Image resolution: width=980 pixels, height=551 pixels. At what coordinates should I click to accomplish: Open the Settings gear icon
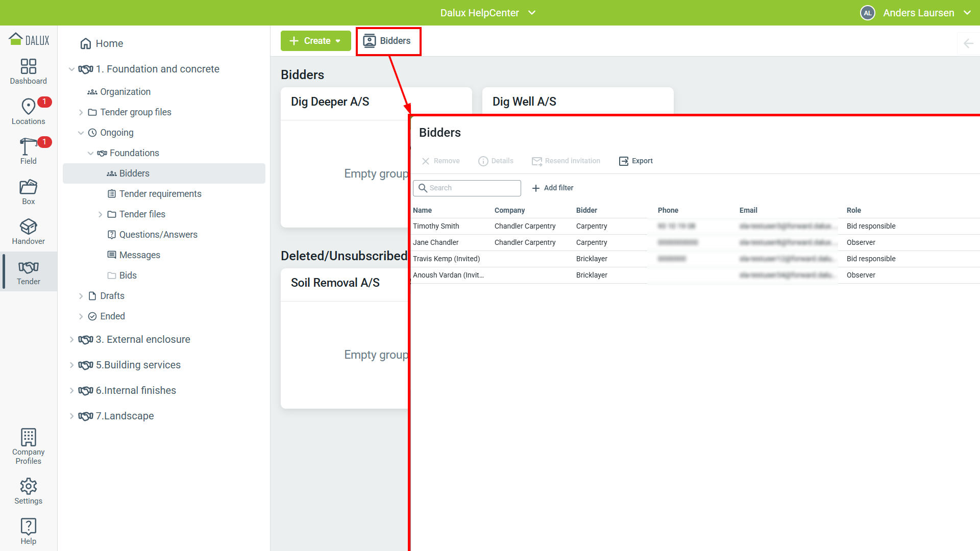(x=28, y=486)
